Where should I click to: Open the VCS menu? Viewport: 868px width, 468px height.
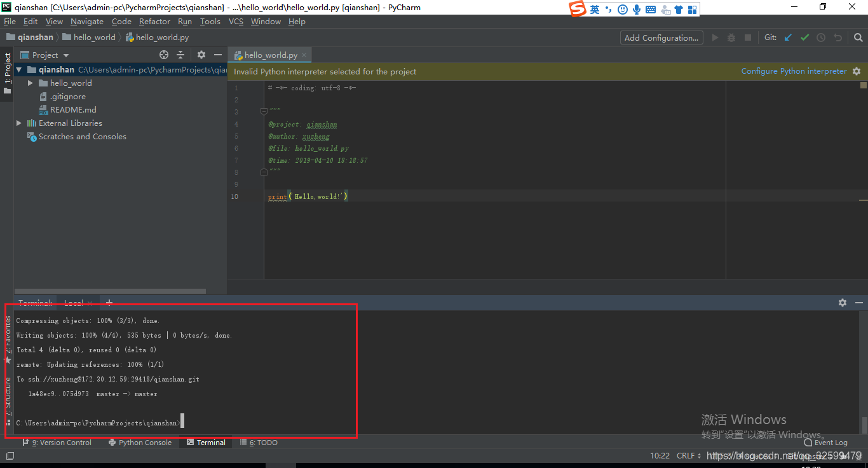coord(236,22)
